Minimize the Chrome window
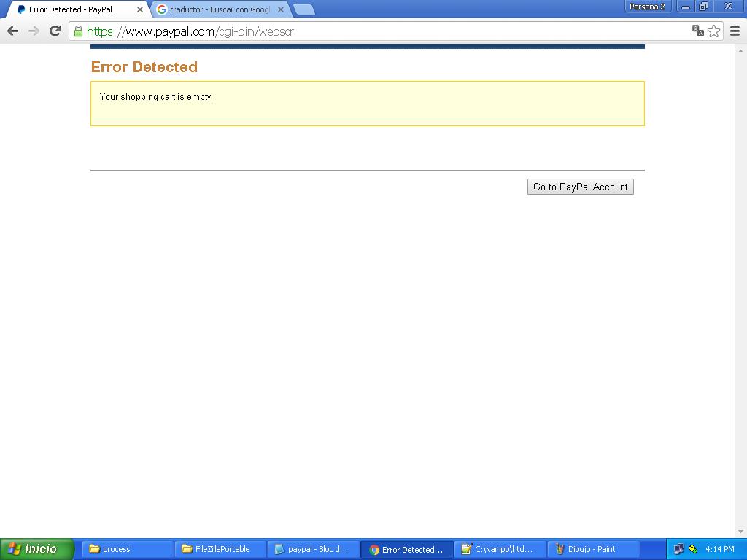The image size is (747, 560). (x=686, y=7)
